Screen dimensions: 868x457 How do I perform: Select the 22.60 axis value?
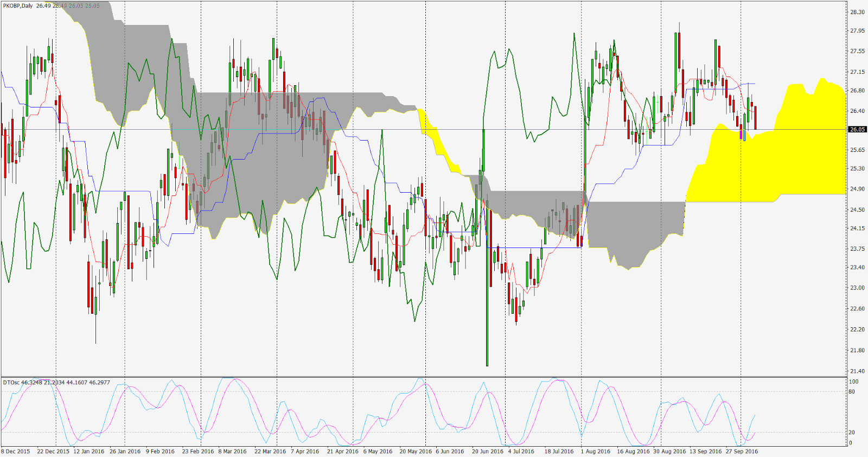pyautogui.click(x=857, y=308)
